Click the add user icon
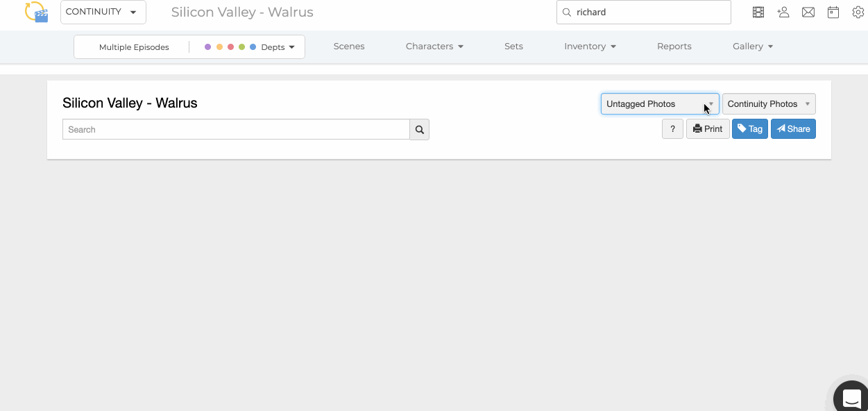This screenshot has height=411, width=868. coord(783,12)
